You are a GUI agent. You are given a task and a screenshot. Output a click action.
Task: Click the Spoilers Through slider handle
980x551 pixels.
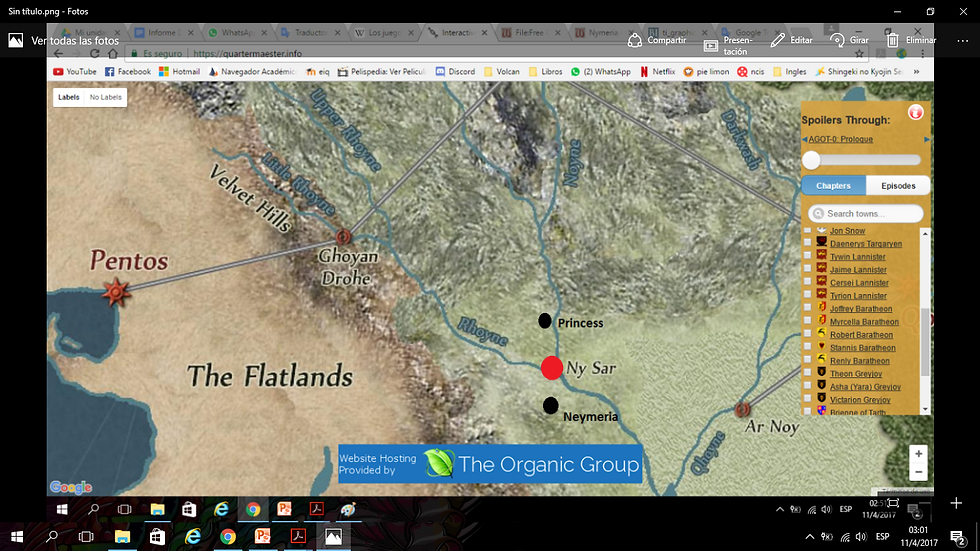[811, 161]
